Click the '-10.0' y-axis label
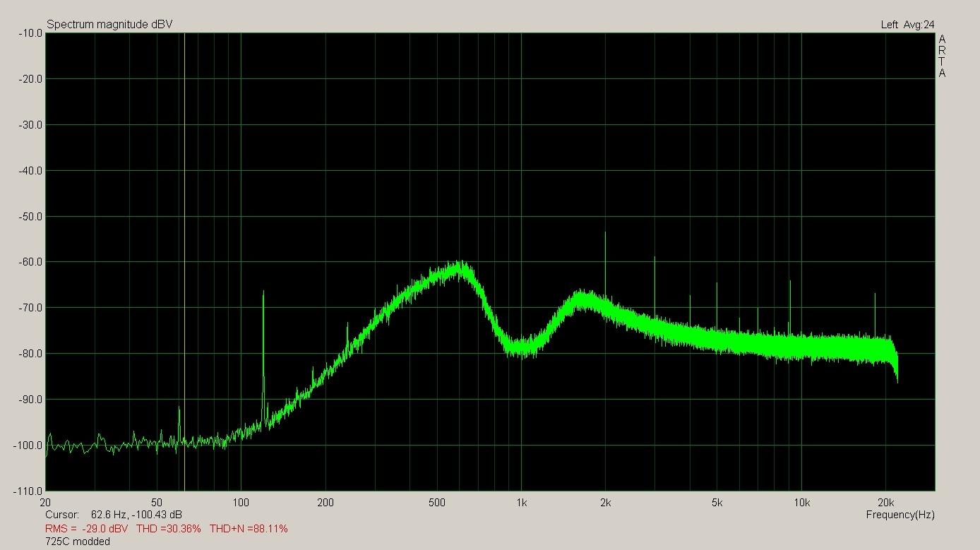 [30, 33]
